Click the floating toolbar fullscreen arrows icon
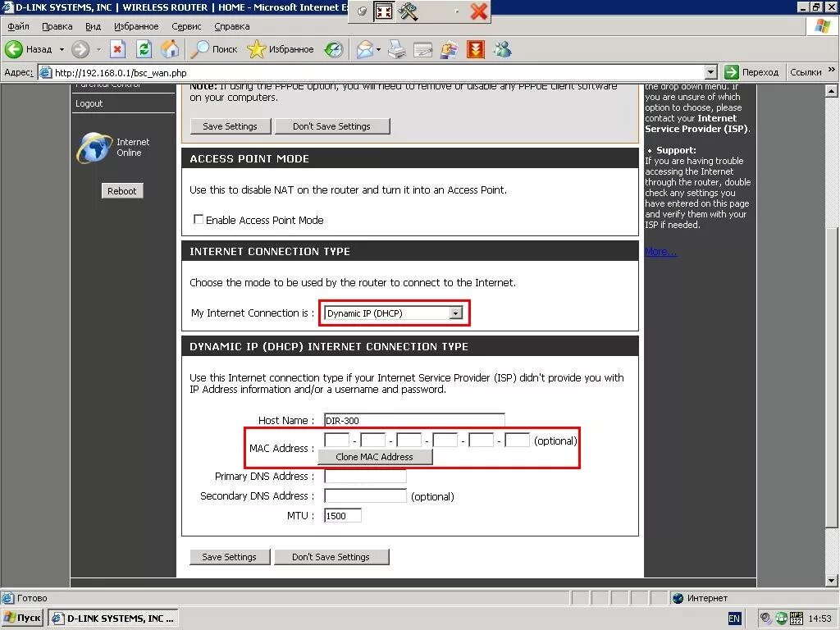840x630 pixels. [x=384, y=11]
